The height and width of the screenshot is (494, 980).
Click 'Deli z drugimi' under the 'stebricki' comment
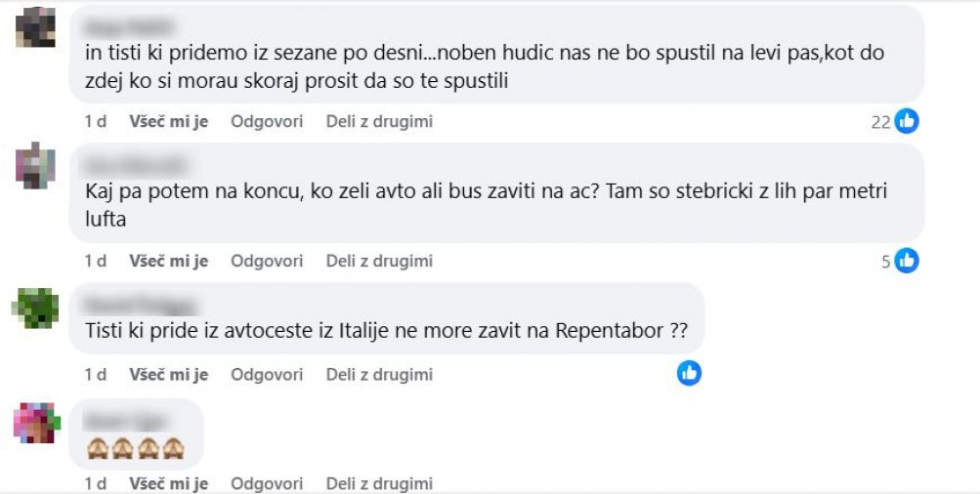click(379, 262)
